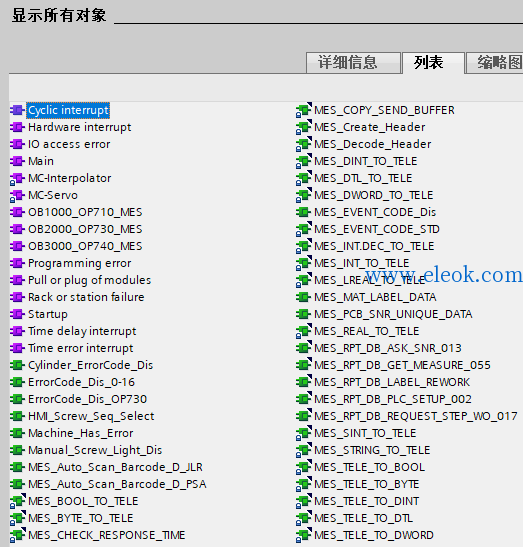Click the icon beside MES_EVENT_CODE_Dis
The width and height of the screenshot is (523, 547).
point(304,212)
